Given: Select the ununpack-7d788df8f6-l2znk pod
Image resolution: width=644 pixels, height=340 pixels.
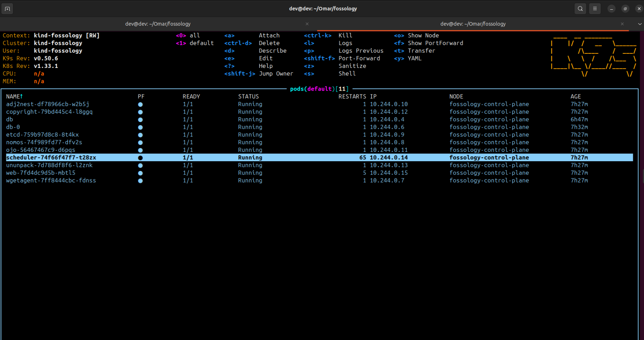Looking at the screenshot, I should pos(49,165).
